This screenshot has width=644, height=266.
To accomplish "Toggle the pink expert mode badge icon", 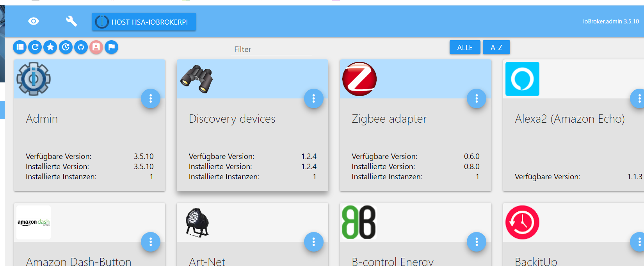I will click(x=96, y=47).
